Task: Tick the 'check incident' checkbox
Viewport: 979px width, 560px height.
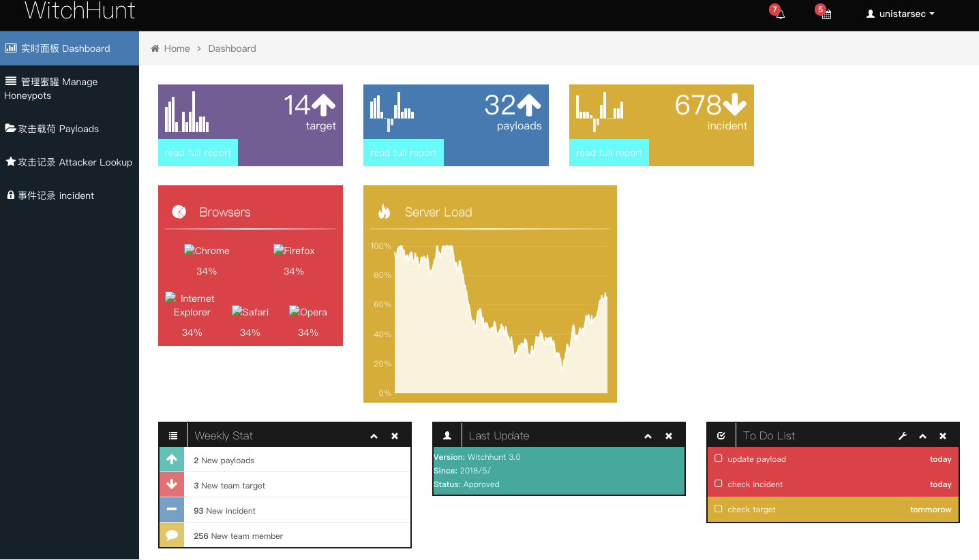Action: [718, 484]
